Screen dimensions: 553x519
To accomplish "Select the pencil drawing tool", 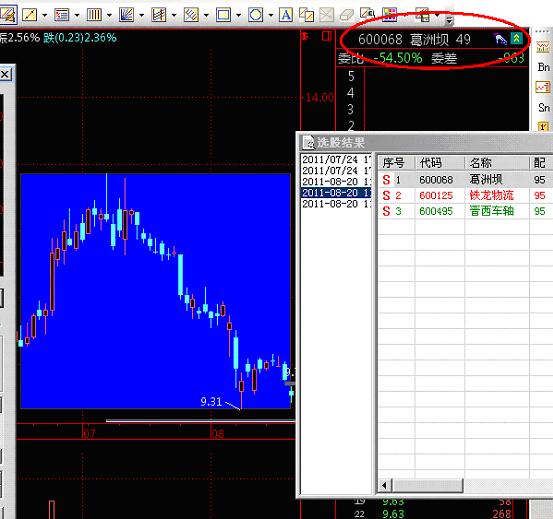I will pyautogui.click(x=7, y=15).
